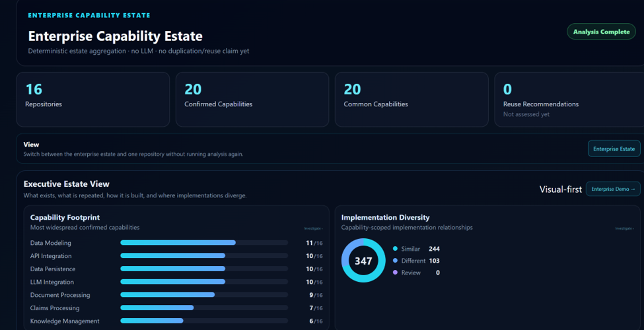Click the Visual-first label
The width and height of the screenshot is (644, 330).
tap(561, 189)
